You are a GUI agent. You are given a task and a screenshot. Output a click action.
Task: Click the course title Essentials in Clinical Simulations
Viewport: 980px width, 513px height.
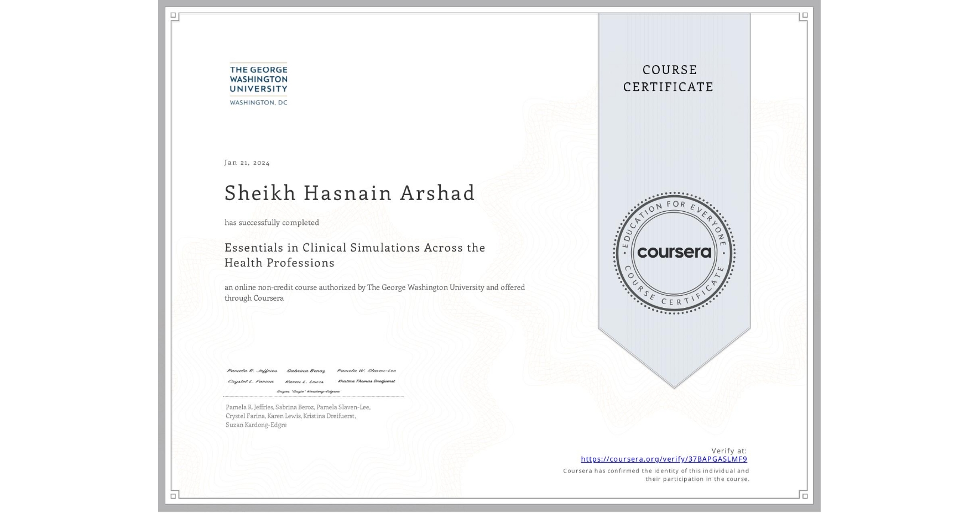[354, 255]
